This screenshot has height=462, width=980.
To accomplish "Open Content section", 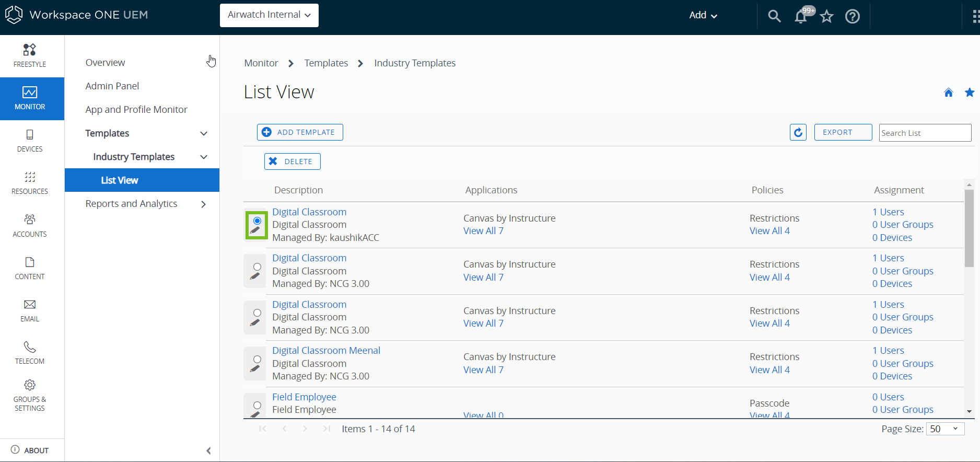I will [30, 269].
